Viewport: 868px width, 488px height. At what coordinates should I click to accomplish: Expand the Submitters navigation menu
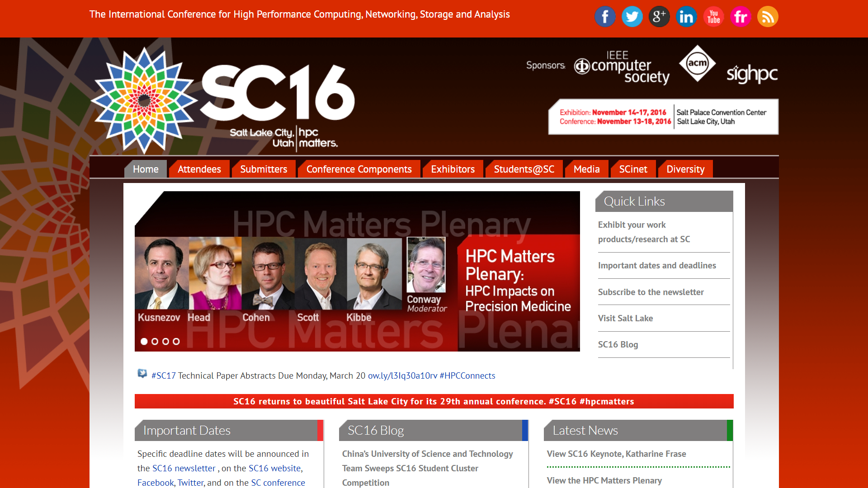point(263,169)
